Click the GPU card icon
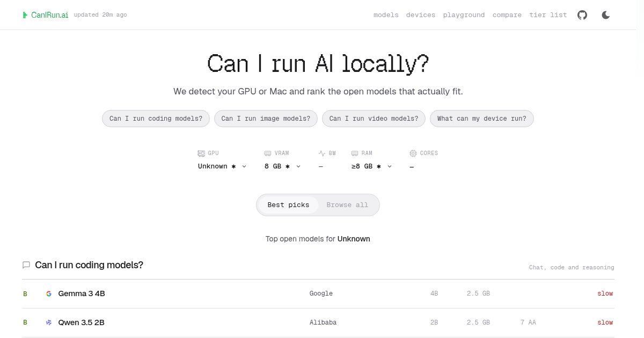 click(x=202, y=153)
